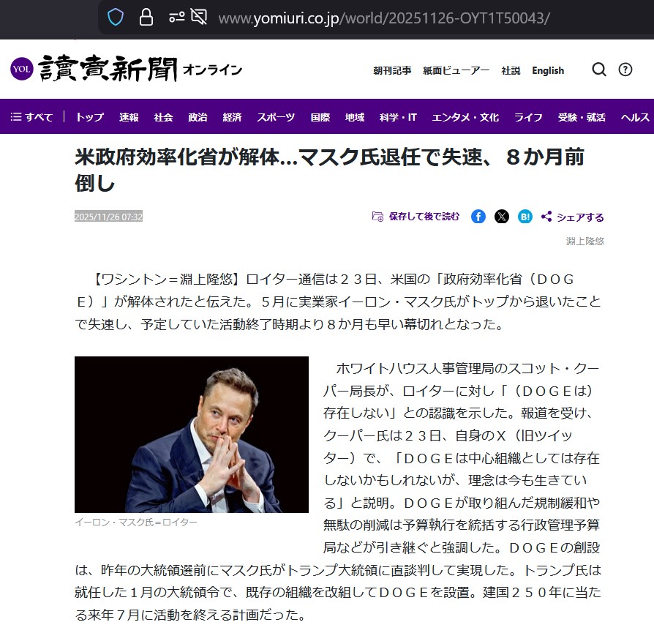Click the 読売新聞オンライン logo

tap(127, 69)
